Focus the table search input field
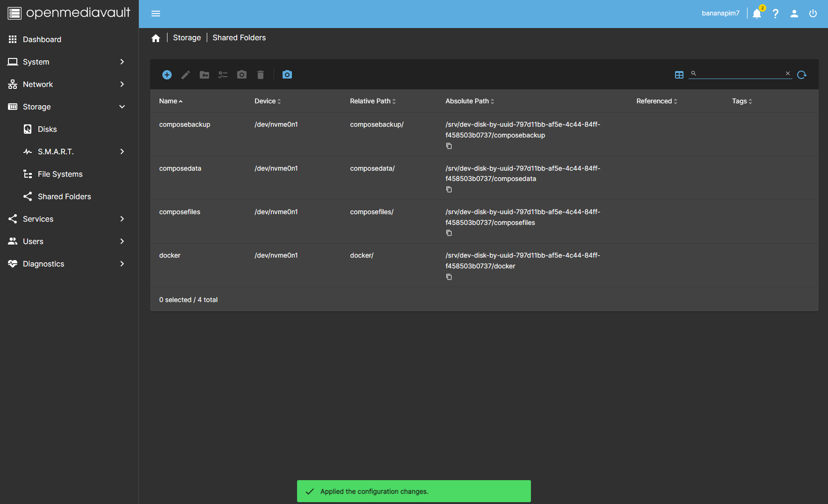Screen dimensions: 828x504 (741, 73)
